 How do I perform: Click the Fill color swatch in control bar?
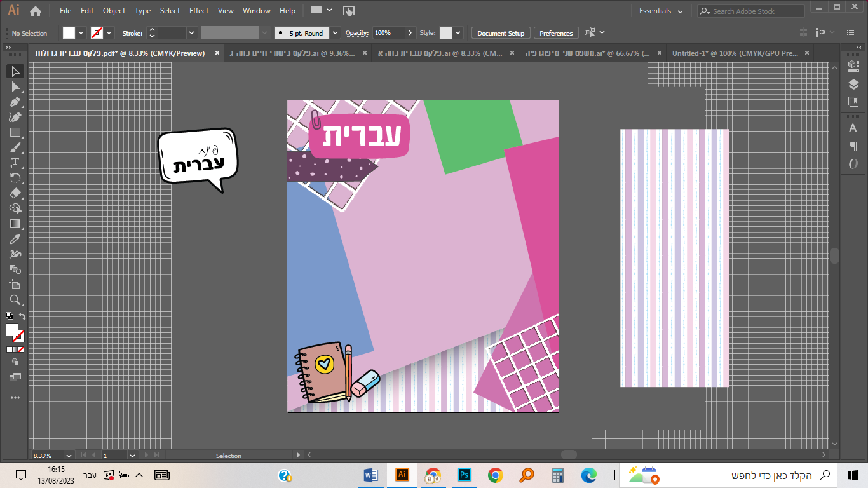69,33
